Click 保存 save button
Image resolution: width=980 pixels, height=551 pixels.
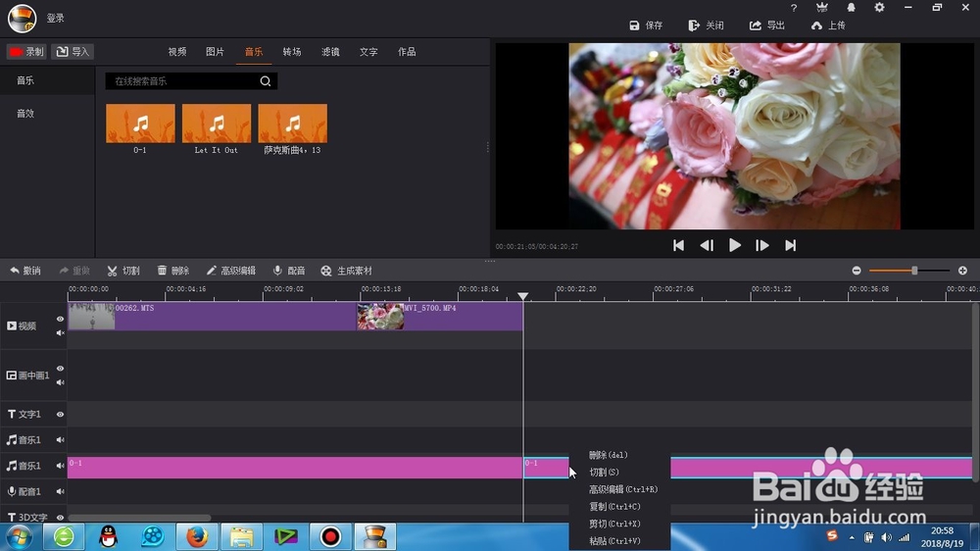tap(646, 25)
